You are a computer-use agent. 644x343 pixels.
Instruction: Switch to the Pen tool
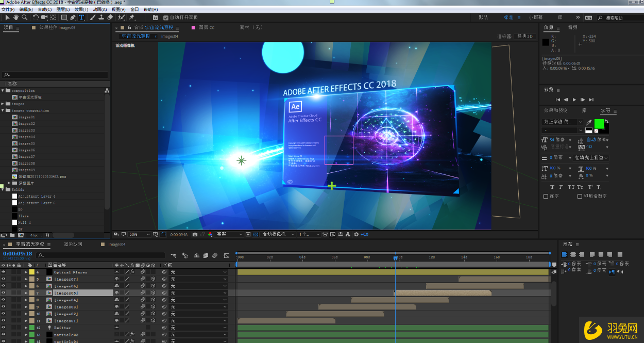(x=73, y=17)
